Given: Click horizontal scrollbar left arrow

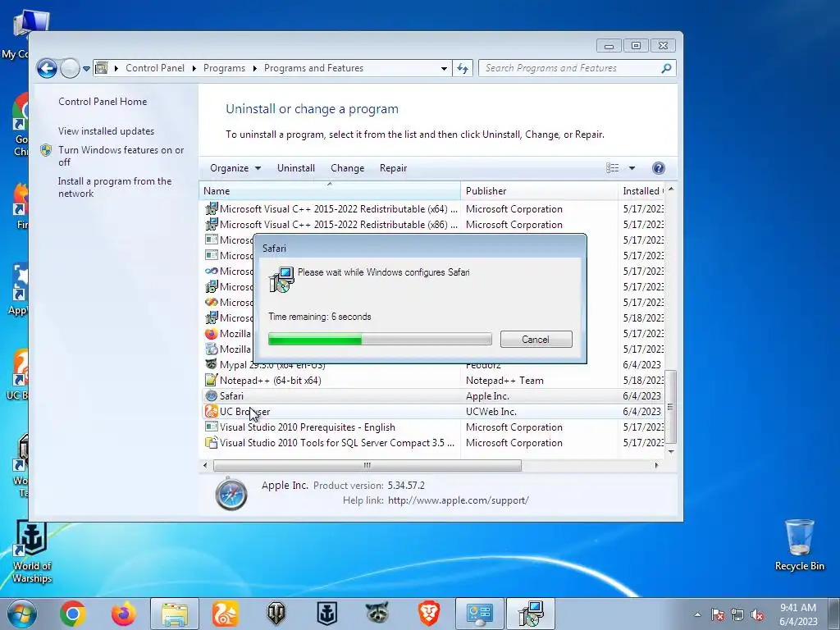Looking at the screenshot, I should 205,466.
